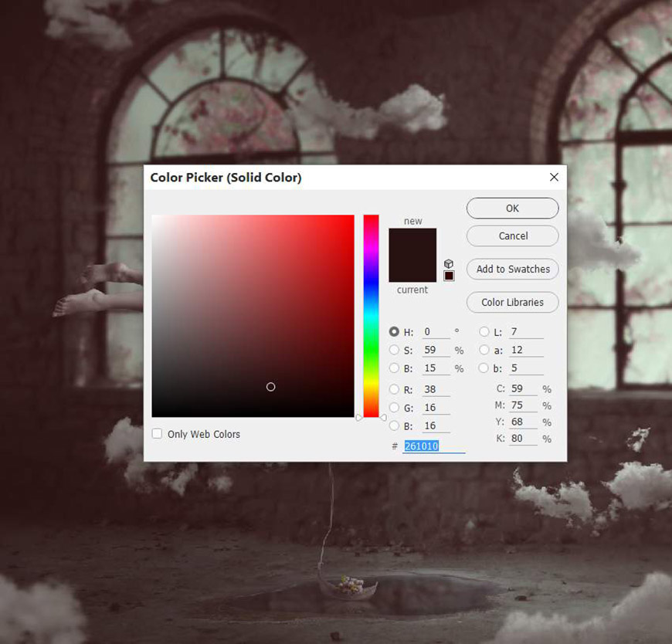Image resolution: width=672 pixels, height=644 pixels.
Task: Click the K black value field showing 80
Action: [523, 439]
